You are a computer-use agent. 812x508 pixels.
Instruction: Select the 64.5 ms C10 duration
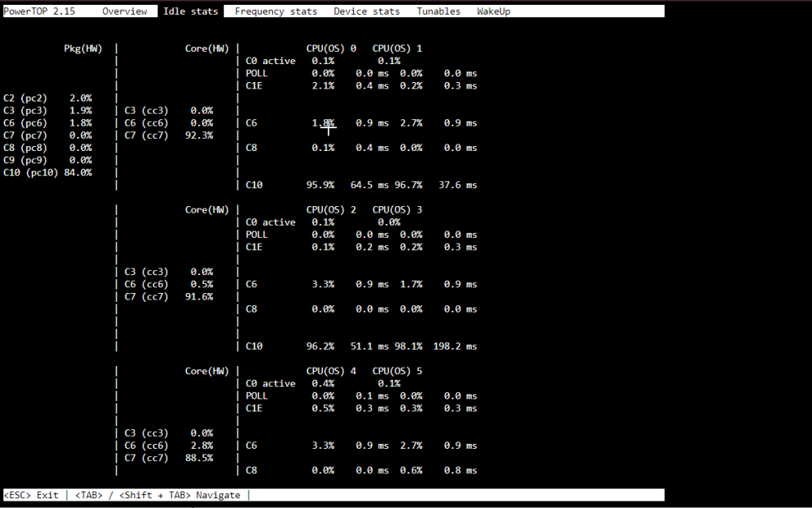click(x=369, y=185)
